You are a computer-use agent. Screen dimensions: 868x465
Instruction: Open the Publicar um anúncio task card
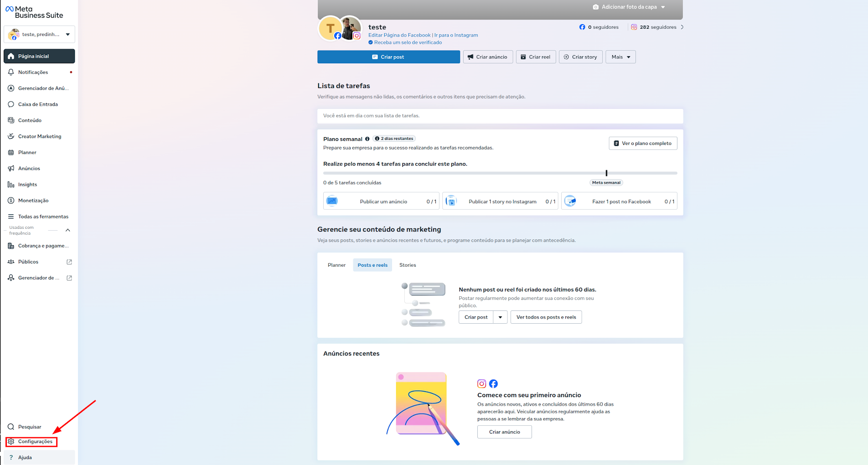click(381, 201)
